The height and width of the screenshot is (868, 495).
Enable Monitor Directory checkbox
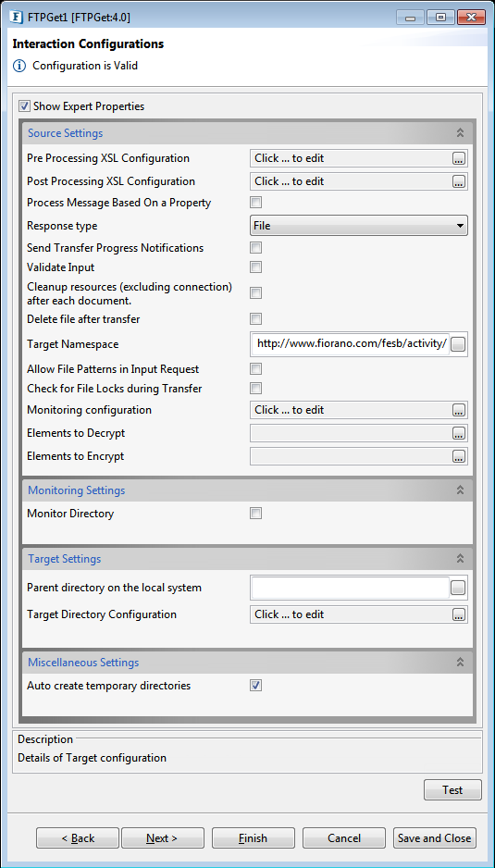[x=255, y=514]
